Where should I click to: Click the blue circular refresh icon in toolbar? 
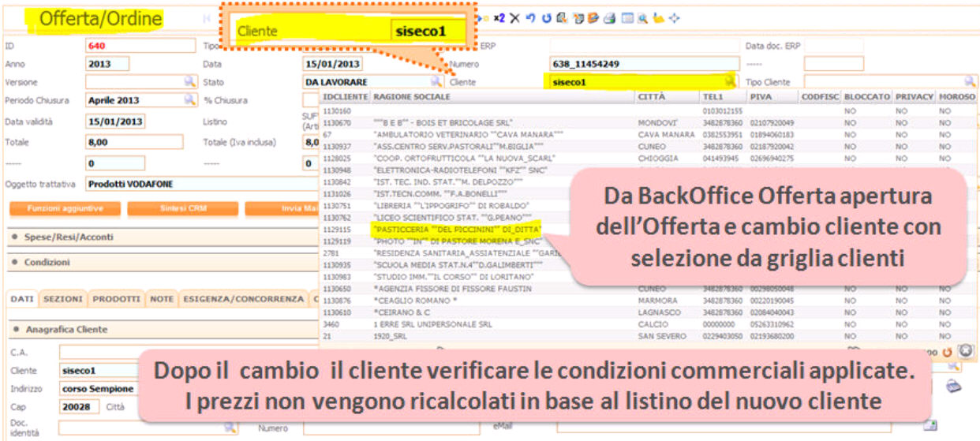coord(546,18)
